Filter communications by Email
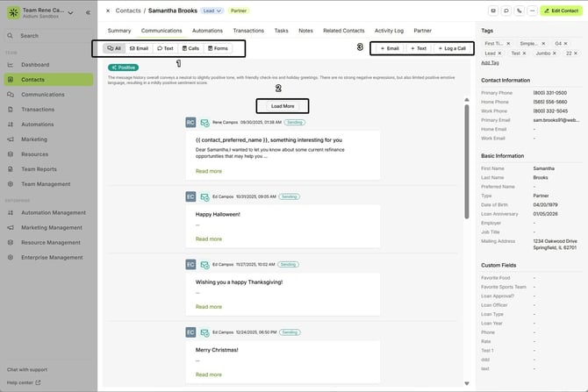Image resolution: width=588 pixels, height=392 pixels. click(139, 48)
